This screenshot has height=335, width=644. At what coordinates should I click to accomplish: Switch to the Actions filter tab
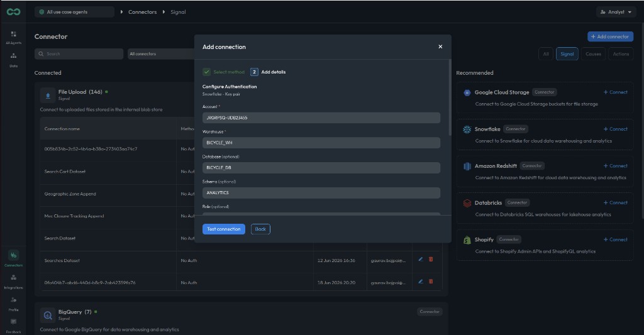621,54
